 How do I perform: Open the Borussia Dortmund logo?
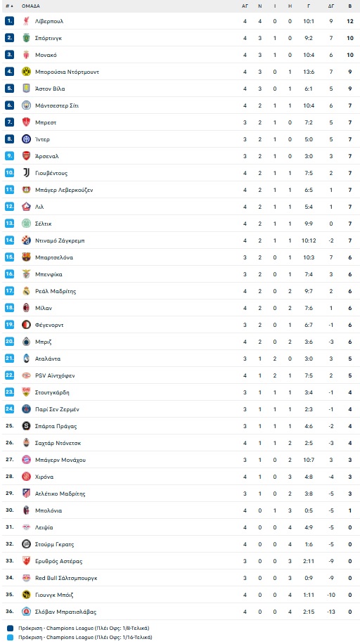[26, 72]
